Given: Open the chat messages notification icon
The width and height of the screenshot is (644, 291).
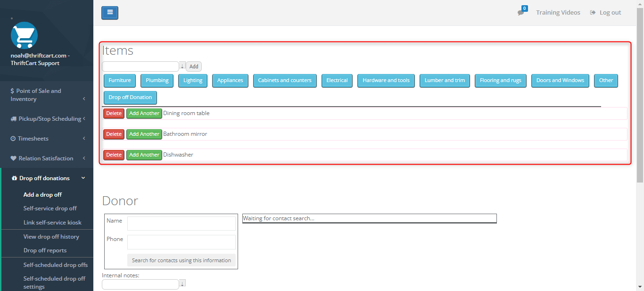Looking at the screenshot, I should point(520,13).
